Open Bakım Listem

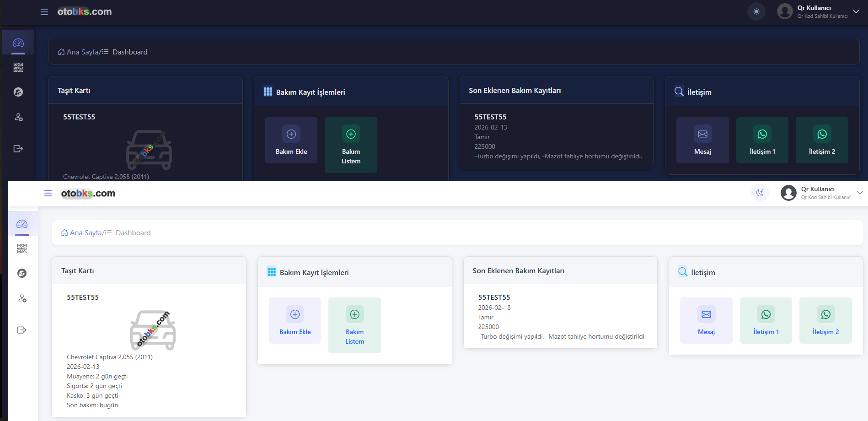point(354,325)
